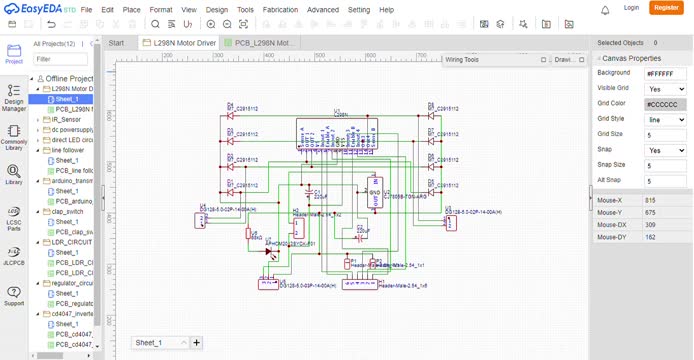Select the PCB_regulator tree item
Screen dimensions: 694x360
70,304
